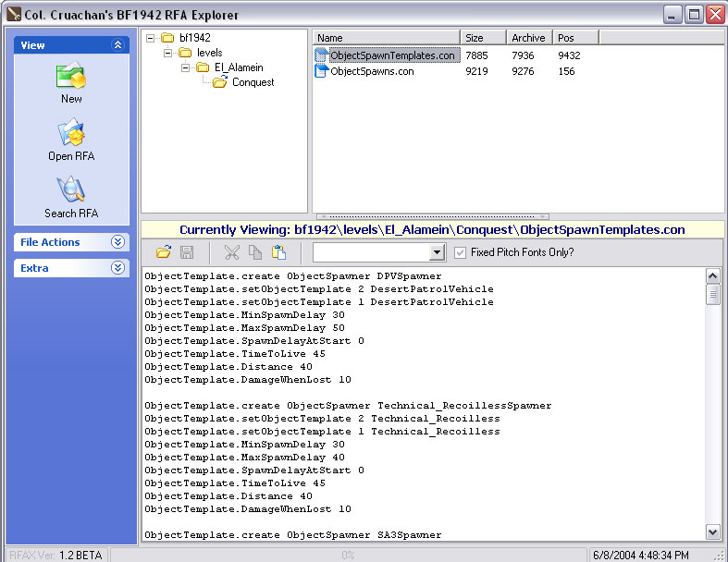This screenshot has width=728, height=562.
Task: Open the font selection dropdown
Action: pos(436,252)
